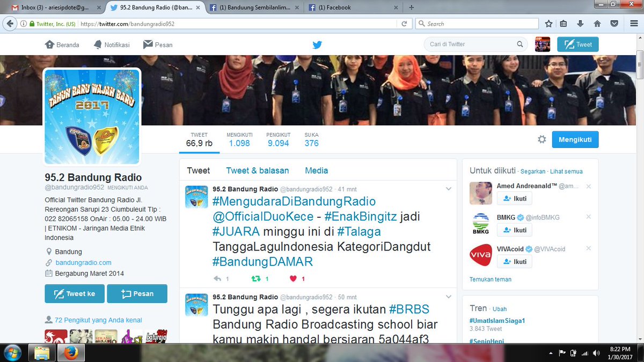The image size is (644, 362).
Task: Click the Twitter bird logo
Action: [x=317, y=45]
